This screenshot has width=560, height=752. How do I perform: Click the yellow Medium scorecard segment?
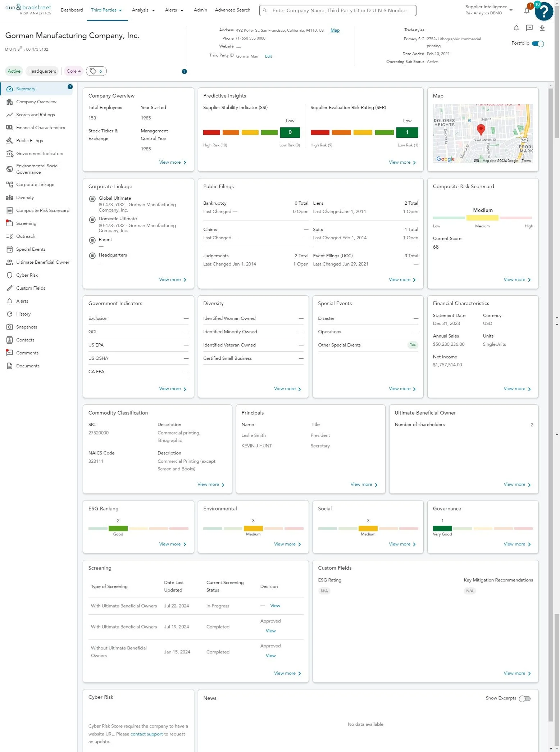point(482,218)
